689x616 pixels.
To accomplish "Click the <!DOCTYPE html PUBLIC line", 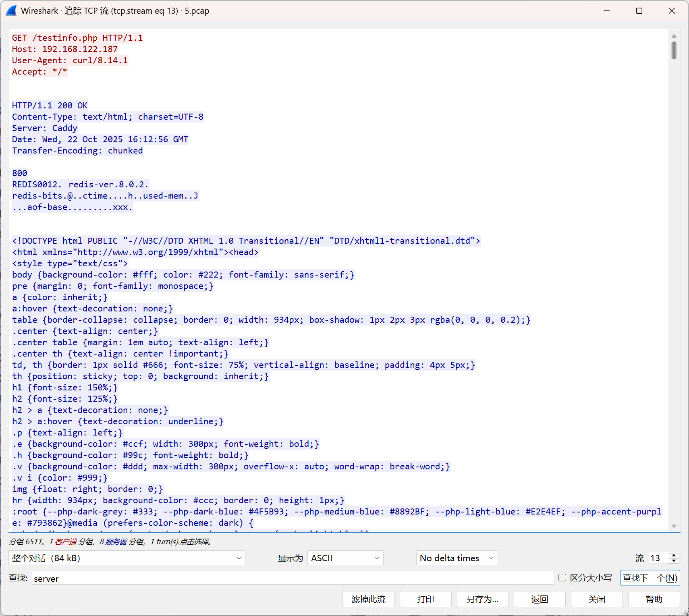I will tap(246, 241).
